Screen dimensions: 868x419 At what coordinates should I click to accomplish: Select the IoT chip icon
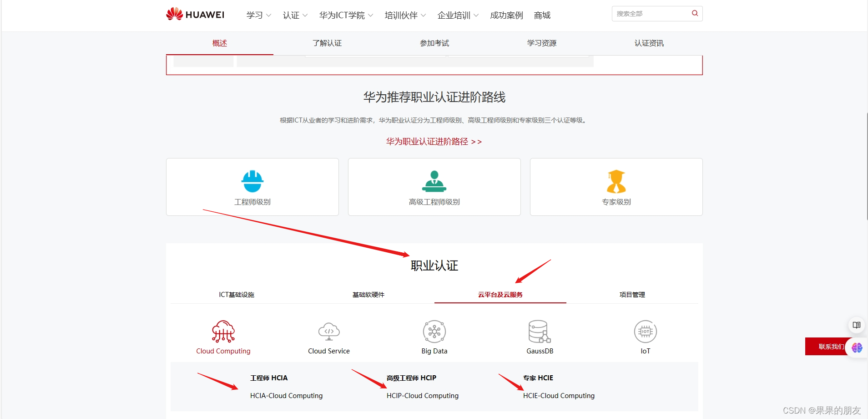click(646, 331)
